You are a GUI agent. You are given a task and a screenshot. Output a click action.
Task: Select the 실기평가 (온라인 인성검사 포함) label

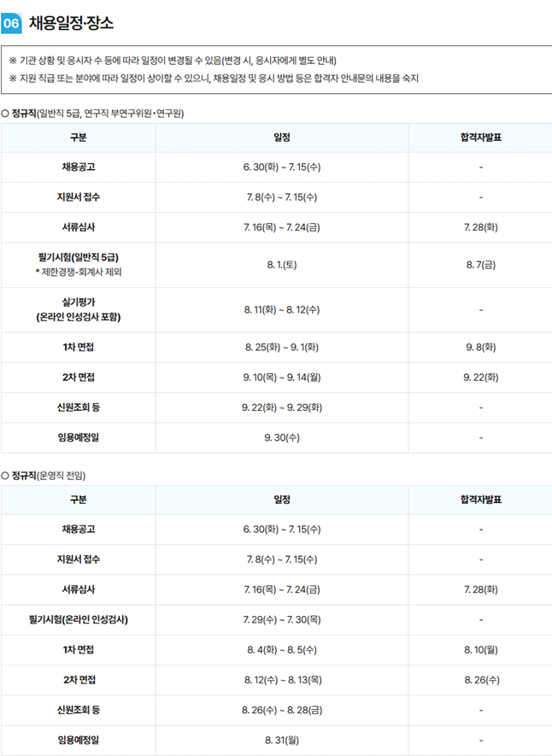78,309
